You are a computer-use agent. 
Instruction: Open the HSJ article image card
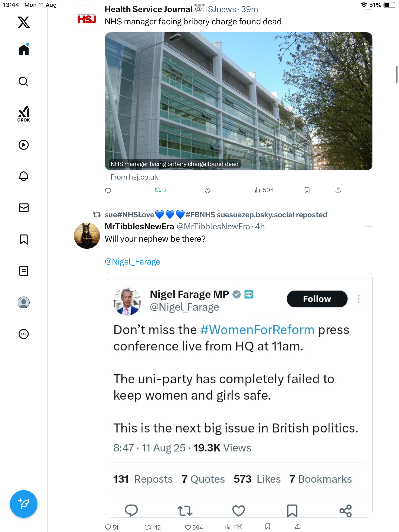tap(238, 101)
